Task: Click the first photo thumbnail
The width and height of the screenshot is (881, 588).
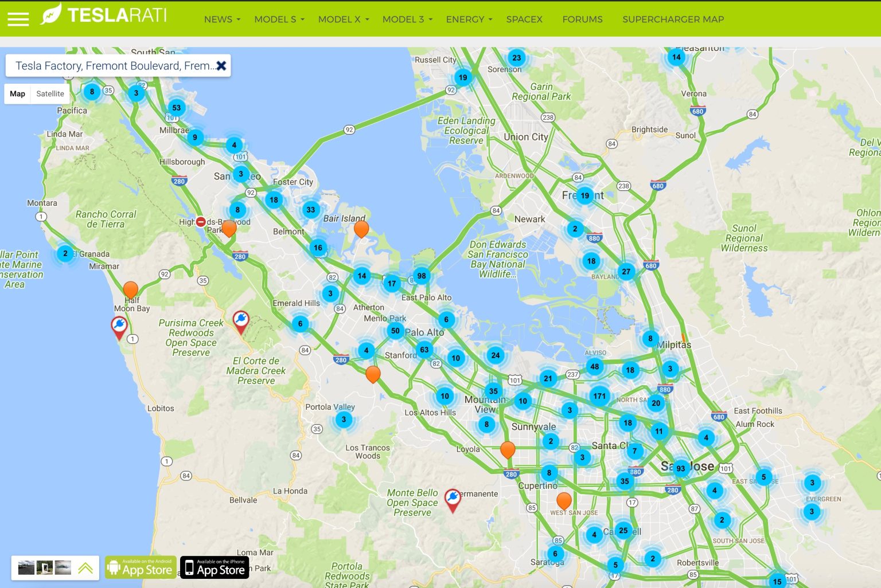Action: pos(26,568)
